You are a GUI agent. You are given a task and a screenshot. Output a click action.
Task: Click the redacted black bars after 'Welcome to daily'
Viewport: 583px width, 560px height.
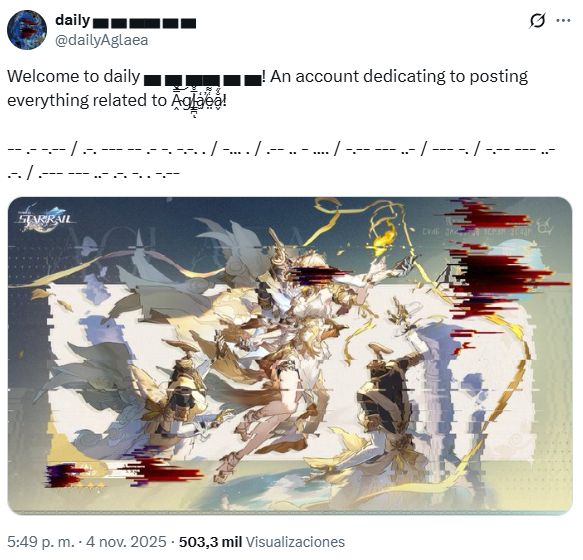[x=202, y=80]
